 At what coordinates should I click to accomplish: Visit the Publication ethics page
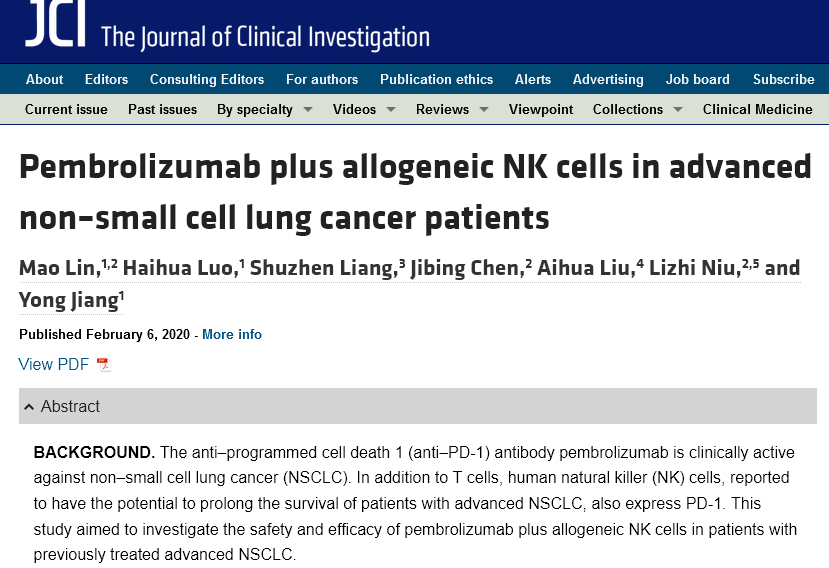pos(436,79)
